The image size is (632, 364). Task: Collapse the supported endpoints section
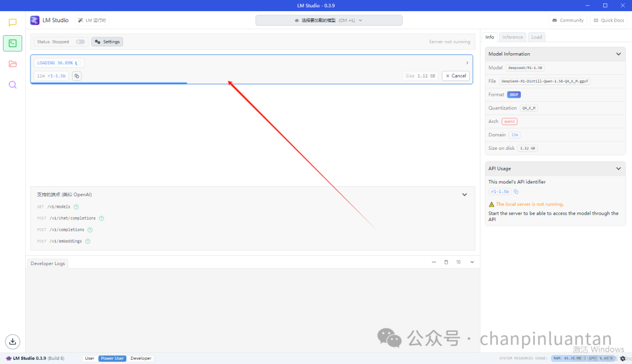click(464, 195)
